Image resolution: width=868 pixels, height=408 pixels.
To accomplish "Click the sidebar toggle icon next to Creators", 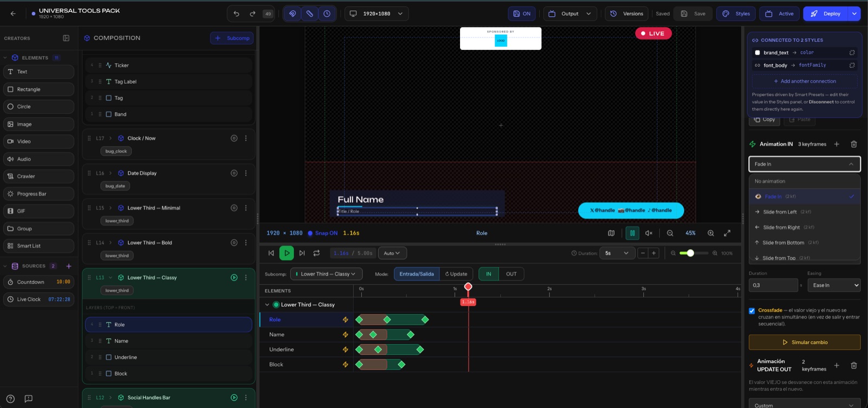I will [x=66, y=38].
